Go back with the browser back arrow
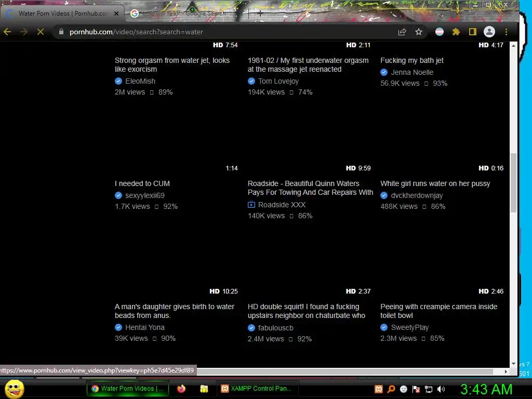This screenshot has height=399, width=532. coord(7,32)
